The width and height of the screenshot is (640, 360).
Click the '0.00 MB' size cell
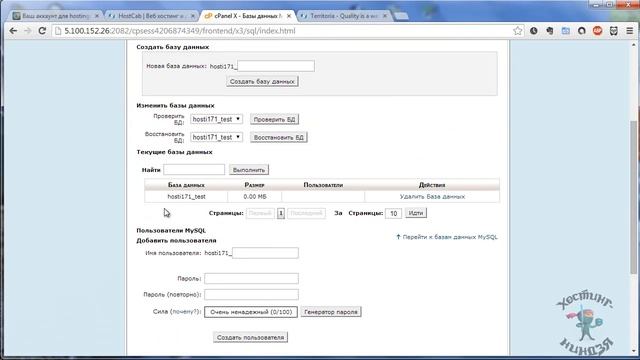(x=255, y=196)
